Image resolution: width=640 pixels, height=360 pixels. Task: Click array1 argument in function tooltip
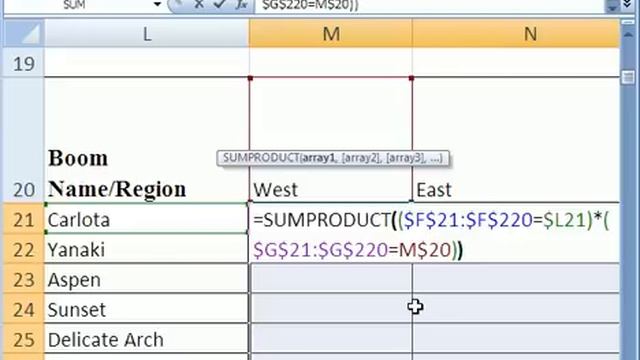[x=318, y=158]
